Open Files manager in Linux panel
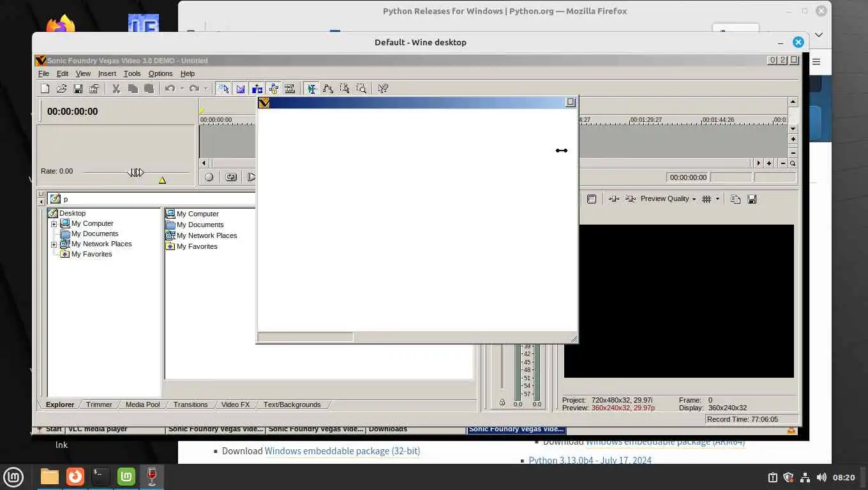 click(49, 477)
